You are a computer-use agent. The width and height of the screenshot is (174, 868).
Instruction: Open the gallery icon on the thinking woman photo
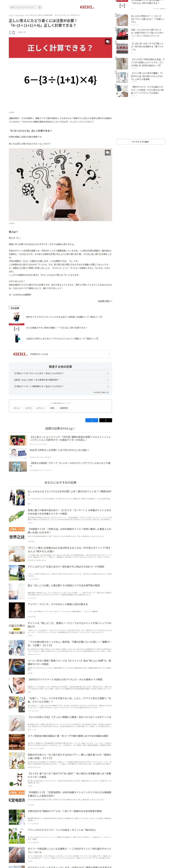[x=107, y=153]
